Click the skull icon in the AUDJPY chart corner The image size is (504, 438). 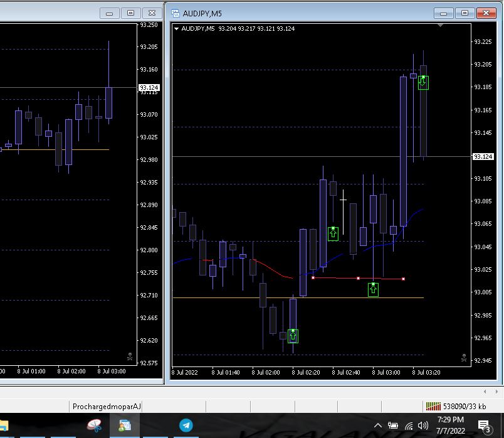(x=464, y=358)
